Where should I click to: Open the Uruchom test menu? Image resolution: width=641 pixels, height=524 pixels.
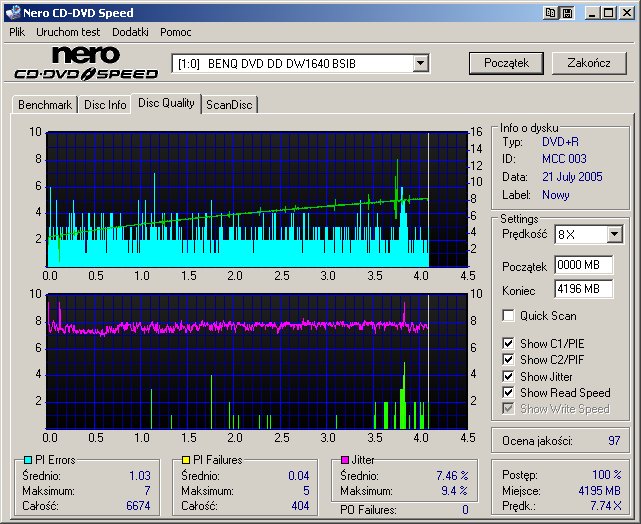(x=68, y=32)
